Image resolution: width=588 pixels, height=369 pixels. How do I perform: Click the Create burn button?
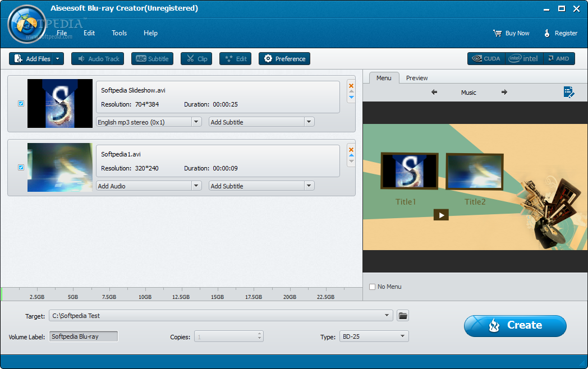click(515, 325)
